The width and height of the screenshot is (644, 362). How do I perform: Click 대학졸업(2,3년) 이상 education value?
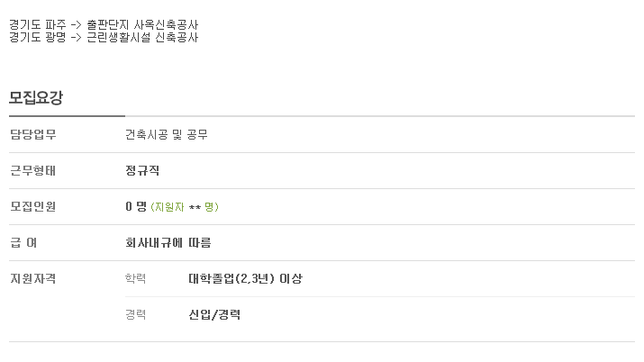tap(246, 278)
